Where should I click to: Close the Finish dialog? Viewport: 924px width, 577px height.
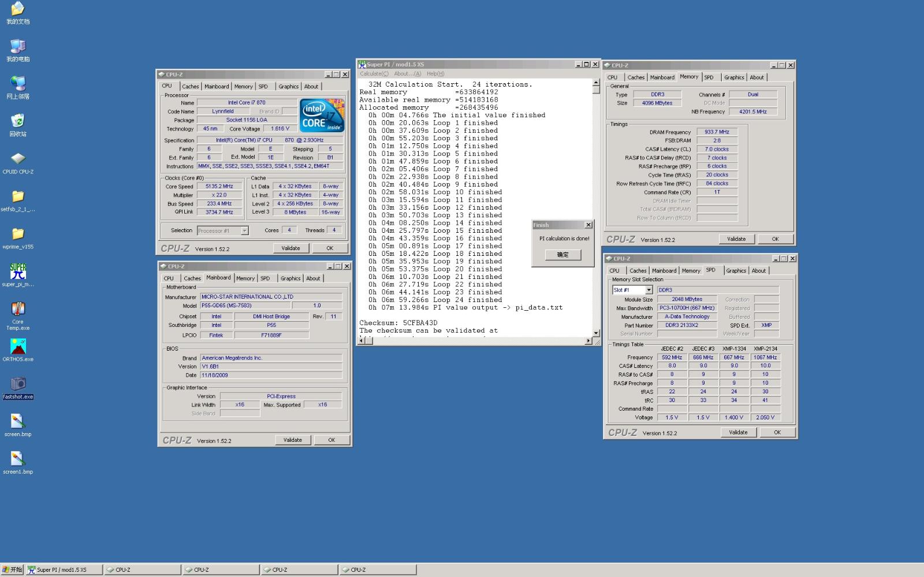coord(588,225)
